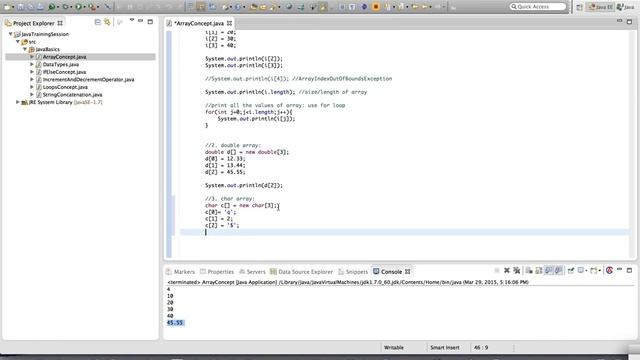The image size is (640, 360).
Task: Click the red circular Console toolbar icon
Action: [609, 270]
